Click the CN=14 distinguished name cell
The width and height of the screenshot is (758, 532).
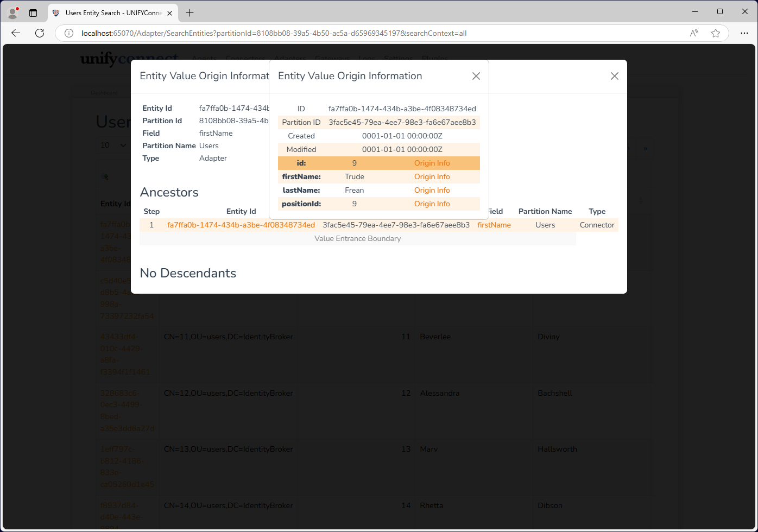229,505
